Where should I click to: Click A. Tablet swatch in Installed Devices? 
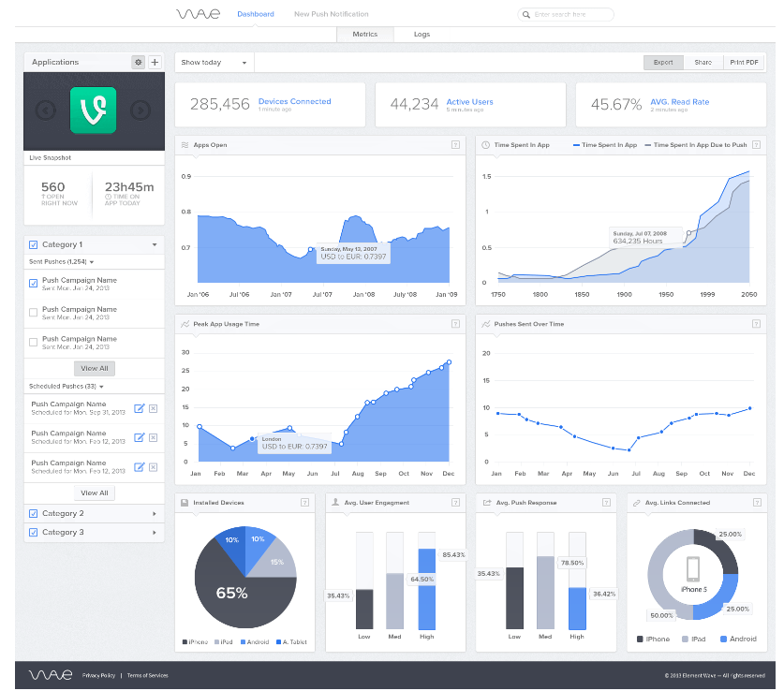[x=278, y=642]
